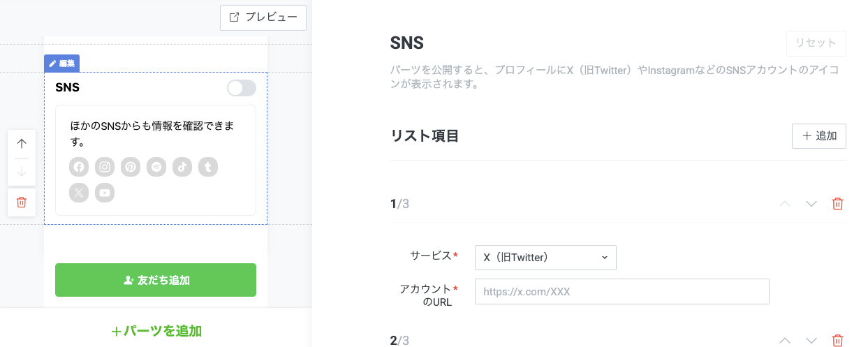Open the サービス dropdown showing X（旧Twitter）
This screenshot has height=347, width=868.
point(545,258)
